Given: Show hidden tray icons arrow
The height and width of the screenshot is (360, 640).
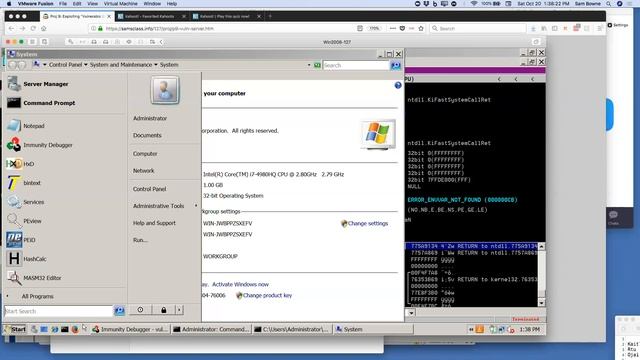Looking at the screenshot, I should 471,329.
